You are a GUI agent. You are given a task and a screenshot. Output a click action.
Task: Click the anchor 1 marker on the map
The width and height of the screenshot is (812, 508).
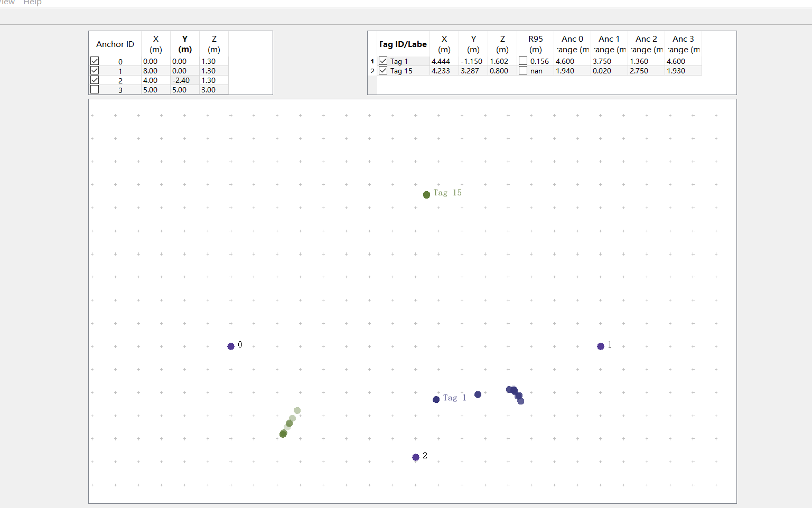click(601, 346)
